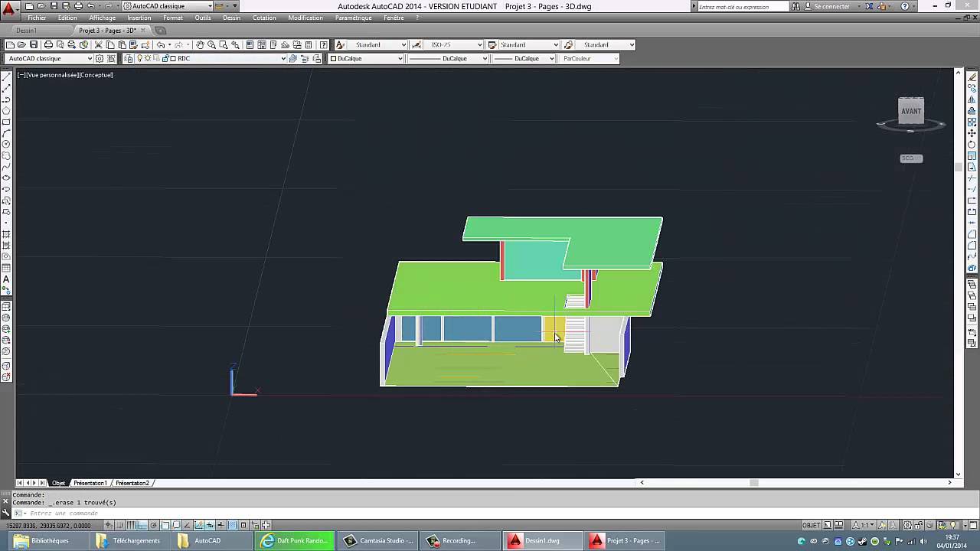This screenshot has width=980, height=551.
Task: Open the DuCalque color control dropdown
Action: [x=400, y=58]
